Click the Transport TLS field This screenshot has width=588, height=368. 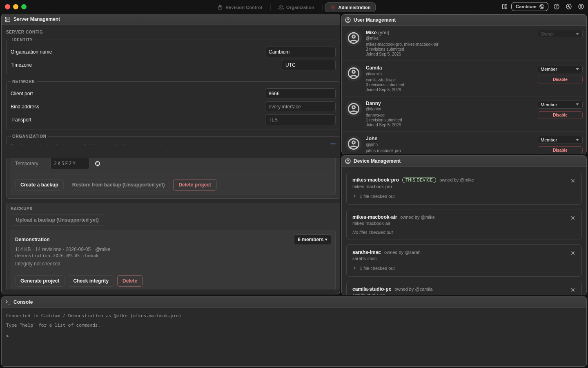click(x=300, y=120)
